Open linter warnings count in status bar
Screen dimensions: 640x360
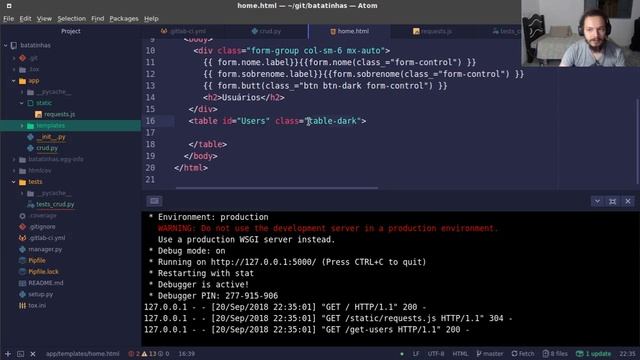pos(149,354)
